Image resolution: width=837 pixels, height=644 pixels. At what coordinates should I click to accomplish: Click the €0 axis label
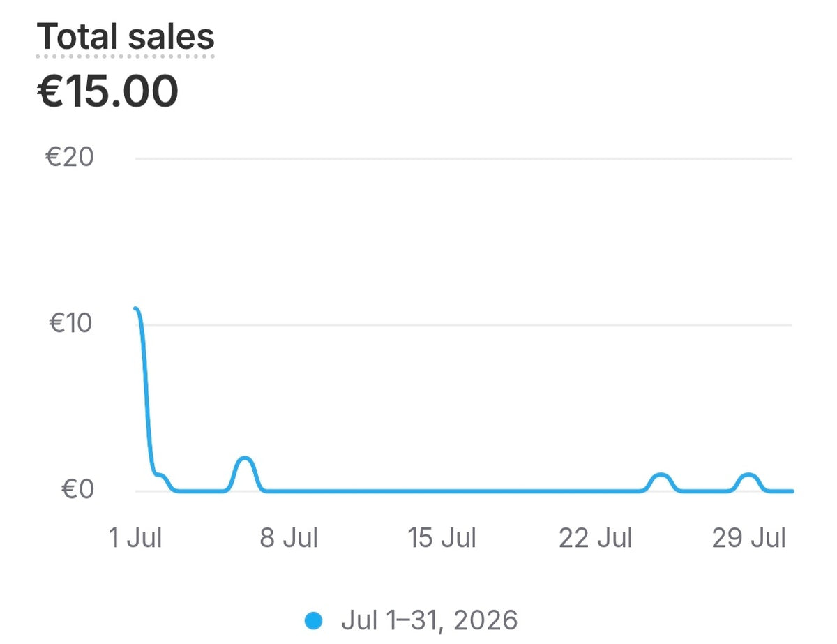(77, 490)
